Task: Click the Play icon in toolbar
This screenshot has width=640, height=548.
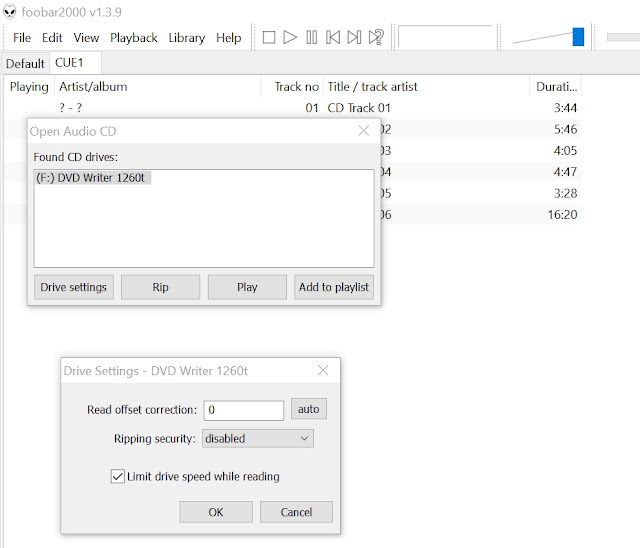Action: click(290, 38)
